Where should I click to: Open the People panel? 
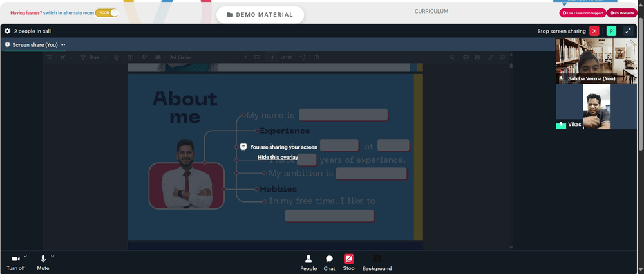click(x=308, y=263)
